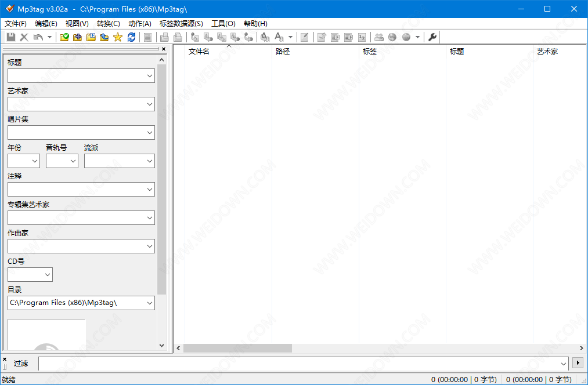Open options with the wrench icon
This screenshot has width=588, height=385.
432,37
